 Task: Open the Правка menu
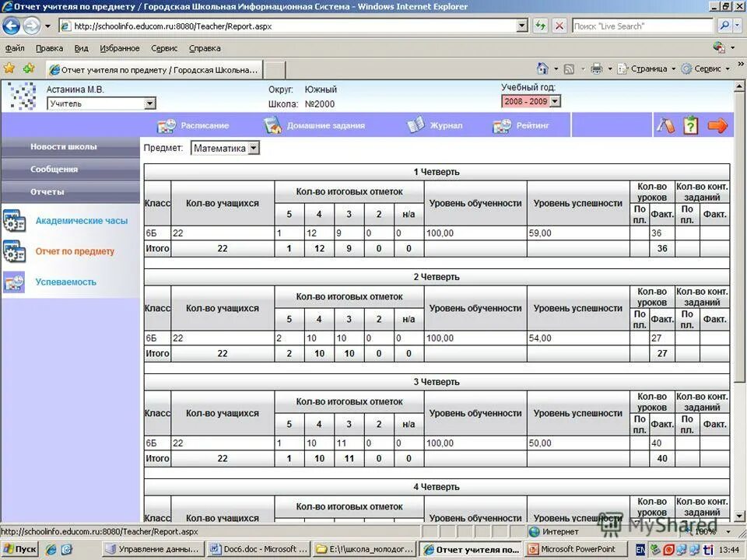point(49,48)
